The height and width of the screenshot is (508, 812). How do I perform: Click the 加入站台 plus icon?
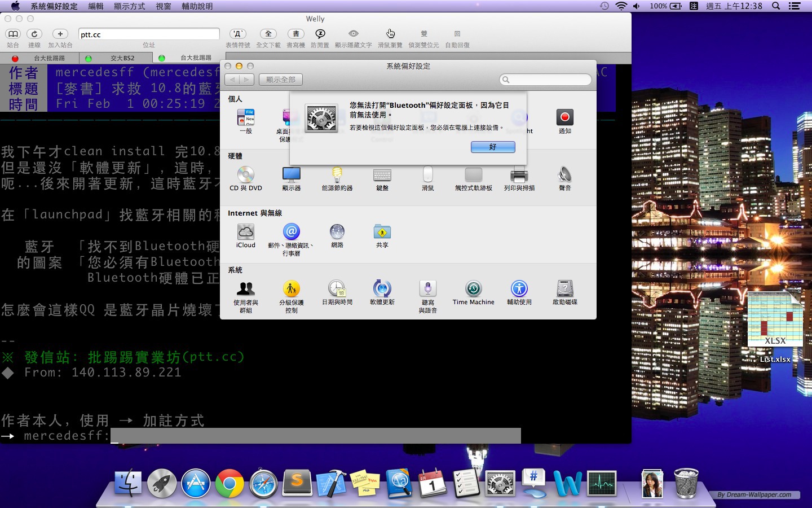(60, 34)
